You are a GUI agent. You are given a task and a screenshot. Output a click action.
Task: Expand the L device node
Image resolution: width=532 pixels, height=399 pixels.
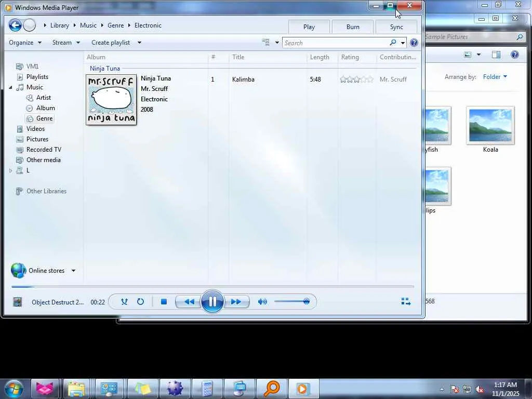click(10, 170)
